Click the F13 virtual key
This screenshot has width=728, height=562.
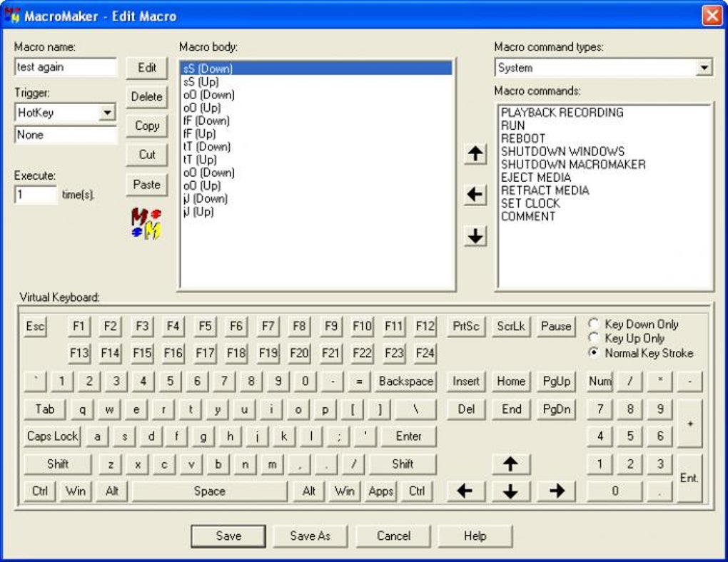79,353
